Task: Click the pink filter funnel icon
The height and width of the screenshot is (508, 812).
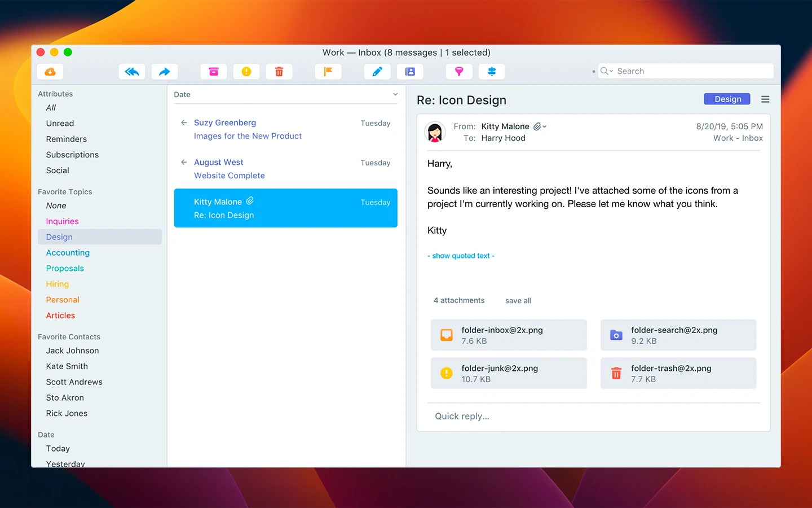Action: [459, 72]
